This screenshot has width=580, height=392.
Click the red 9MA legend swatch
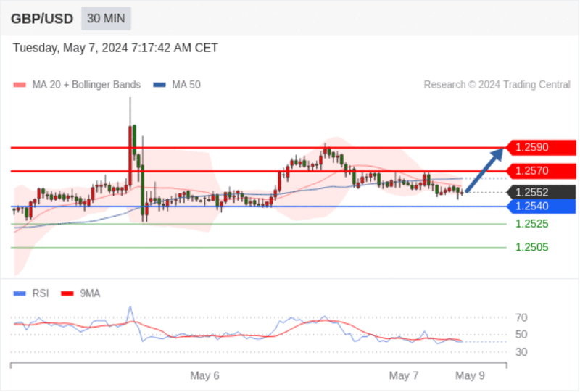coord(67,293)
